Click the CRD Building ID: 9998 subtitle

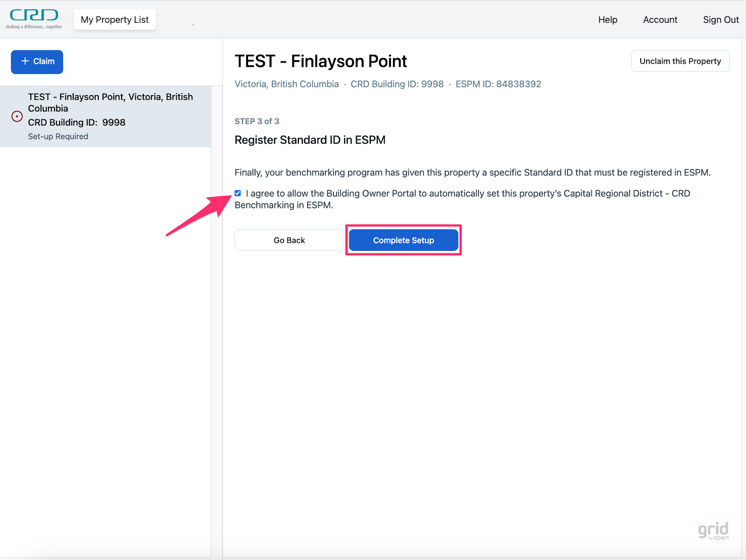[x=397, y=84]
